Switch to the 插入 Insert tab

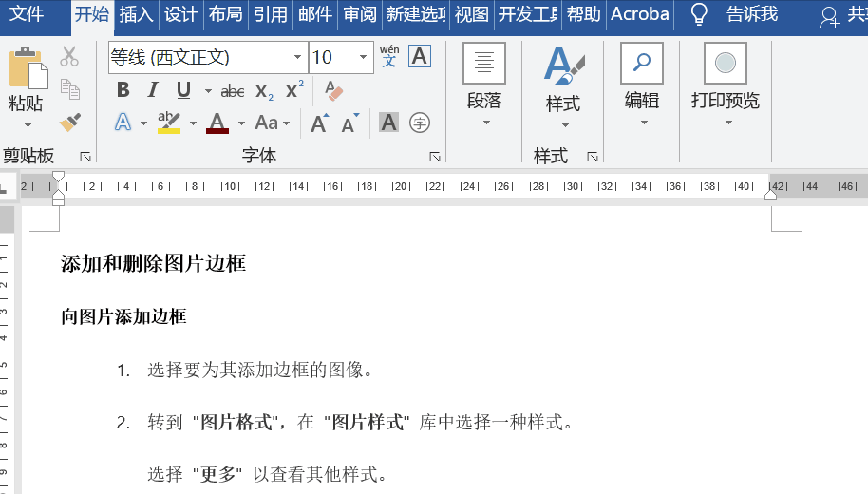136,14
